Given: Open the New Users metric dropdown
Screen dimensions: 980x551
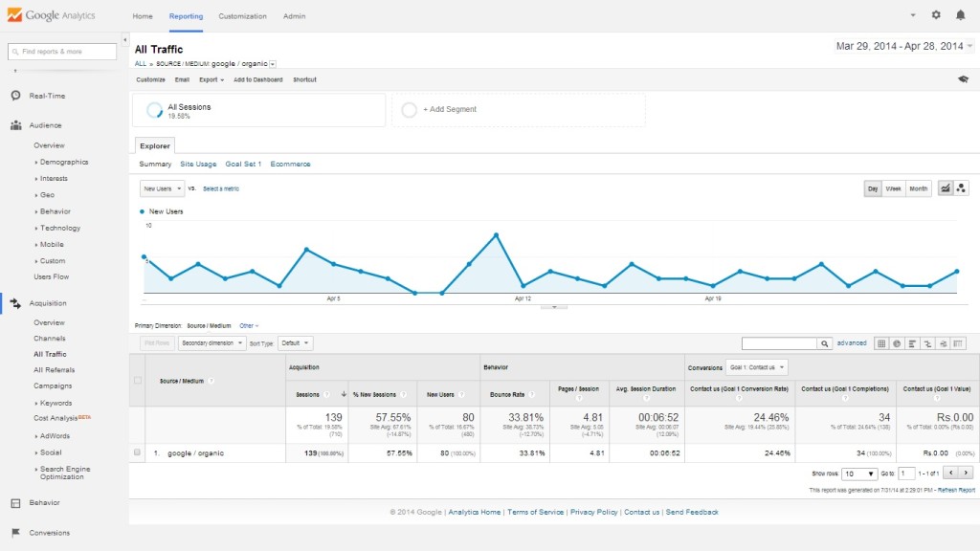Looking at the screenshot, I should coord(162,188).
